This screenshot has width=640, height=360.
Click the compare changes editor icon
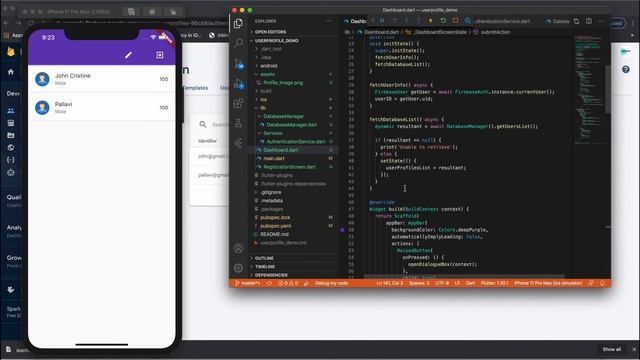coord(577,21)
